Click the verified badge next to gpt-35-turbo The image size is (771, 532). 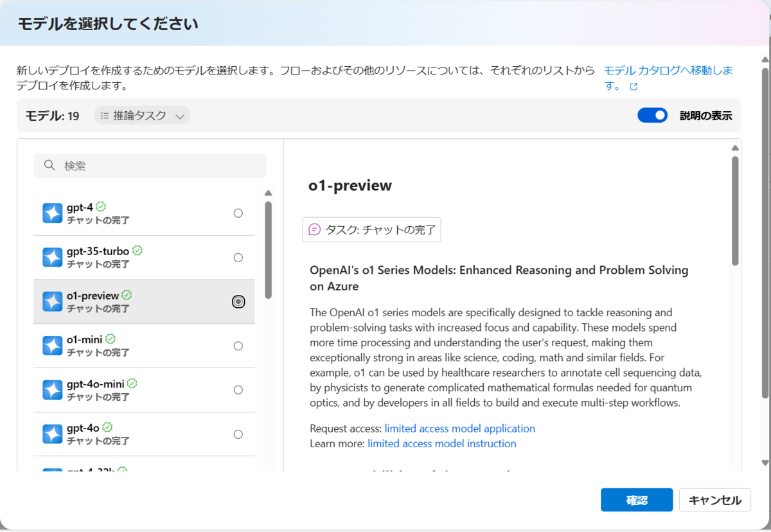[137, 251]
